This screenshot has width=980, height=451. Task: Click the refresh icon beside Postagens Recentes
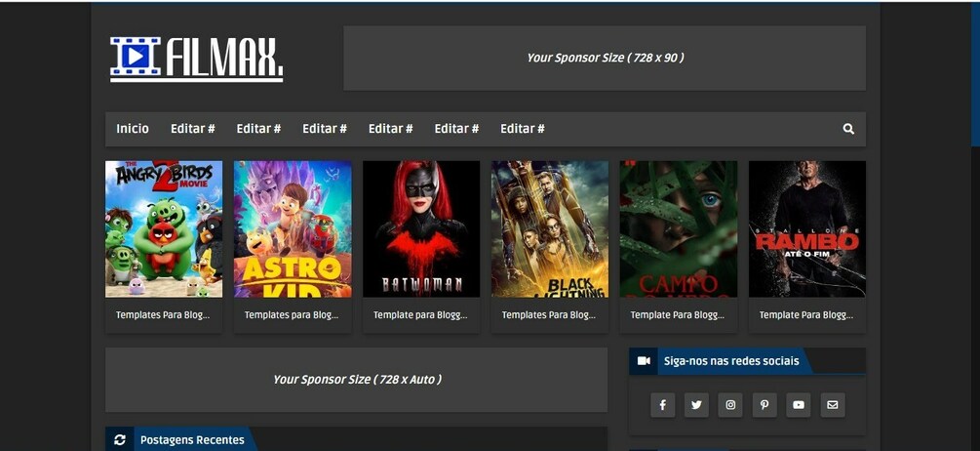coord(120,439)
